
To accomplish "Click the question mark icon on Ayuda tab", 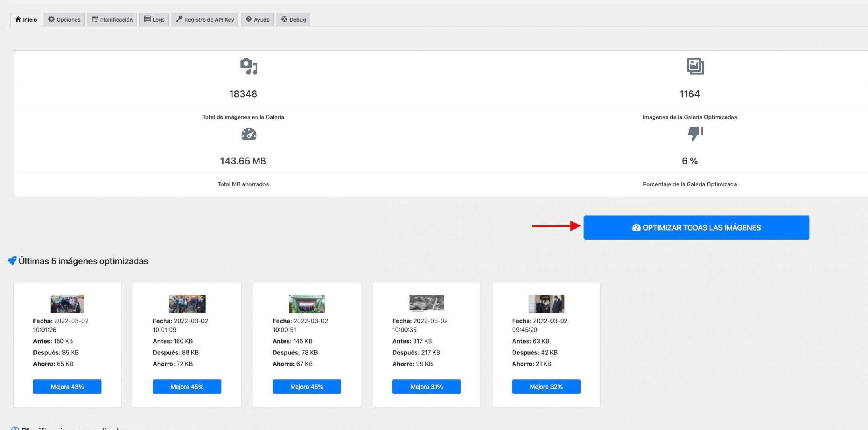I will pyautogui.click(x=249, y=19).
